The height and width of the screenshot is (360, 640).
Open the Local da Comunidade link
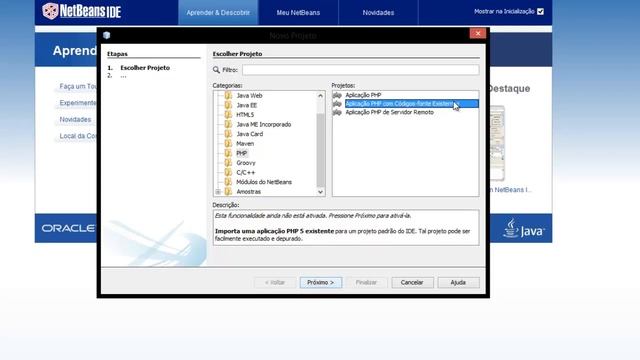[x=78, y=136]
